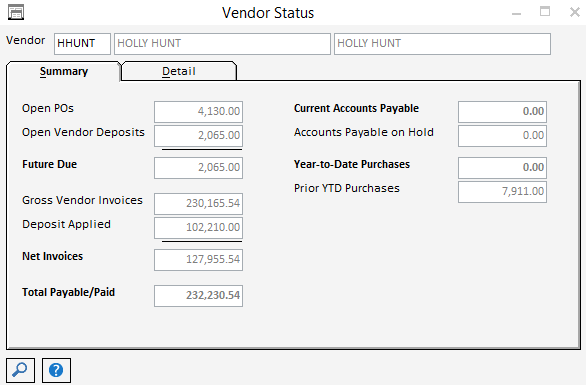
Task: Open help with the question mark icon
Action: click(x=56, y=370)
